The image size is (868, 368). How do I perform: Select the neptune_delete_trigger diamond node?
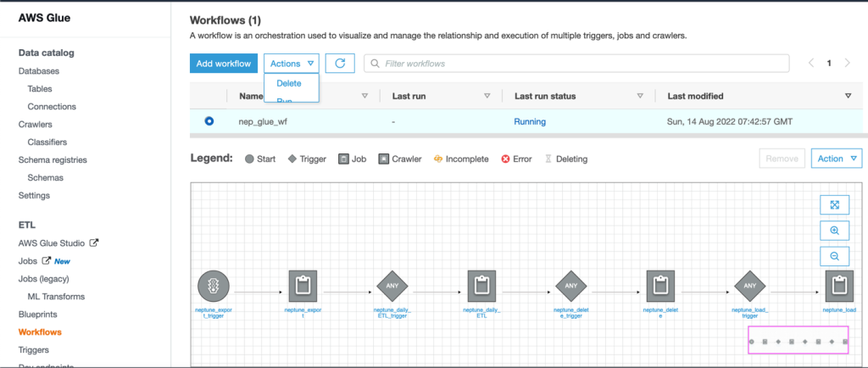point(570,286)
